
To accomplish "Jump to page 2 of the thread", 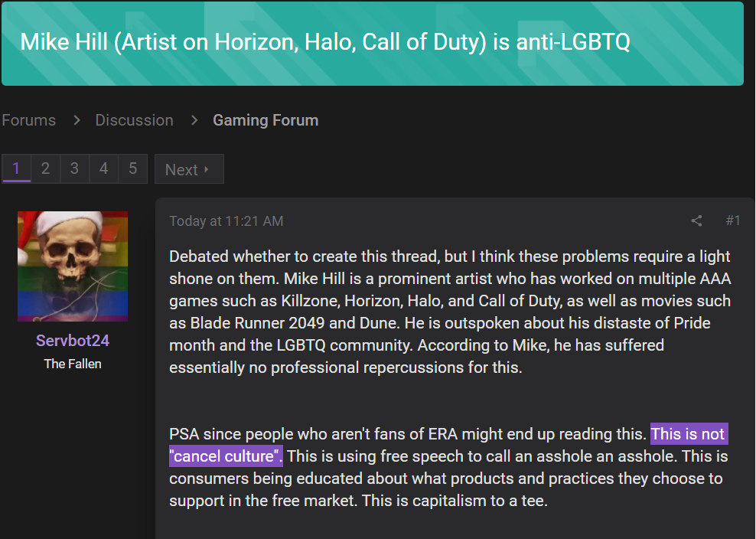I will 45,168.
